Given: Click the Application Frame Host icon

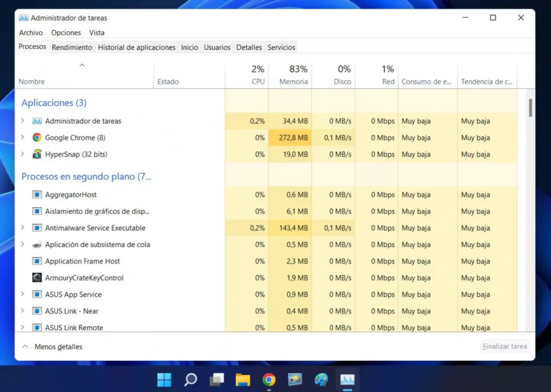Looking at the screenshot, I should click(x=37, y=261).
